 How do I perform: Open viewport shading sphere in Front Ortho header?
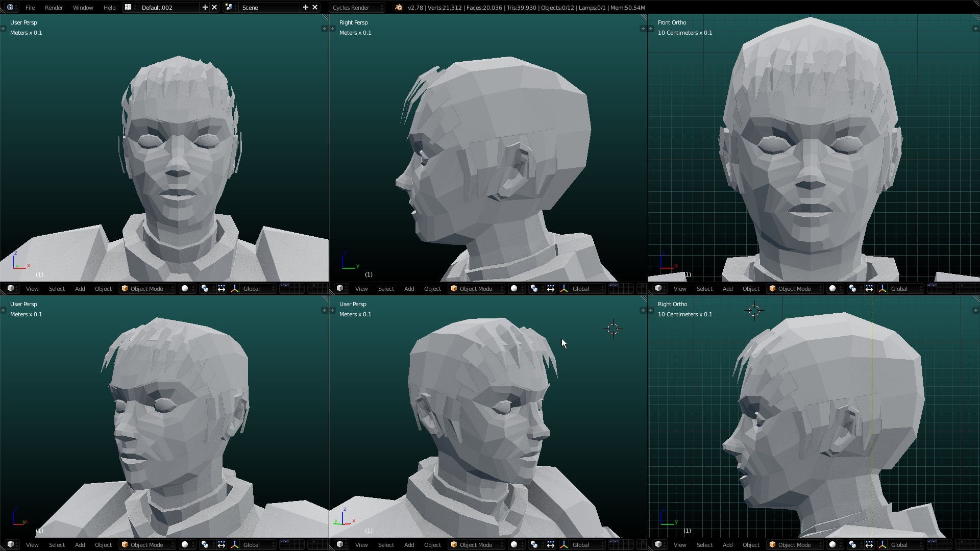click(x=832, y=289)
